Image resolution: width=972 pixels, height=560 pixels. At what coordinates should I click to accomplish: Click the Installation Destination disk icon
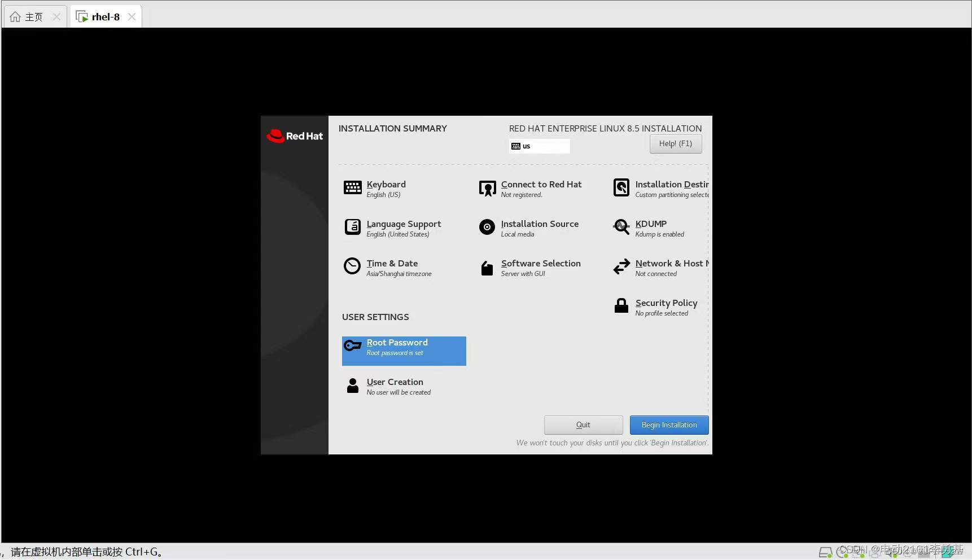click(x=621, y=187)
